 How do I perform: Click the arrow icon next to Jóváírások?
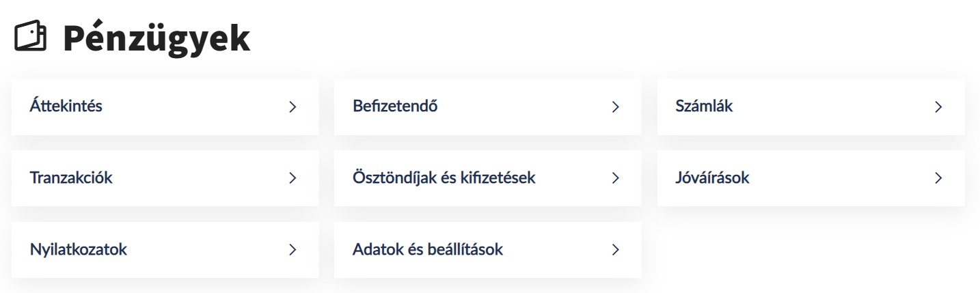click(938, 178)
